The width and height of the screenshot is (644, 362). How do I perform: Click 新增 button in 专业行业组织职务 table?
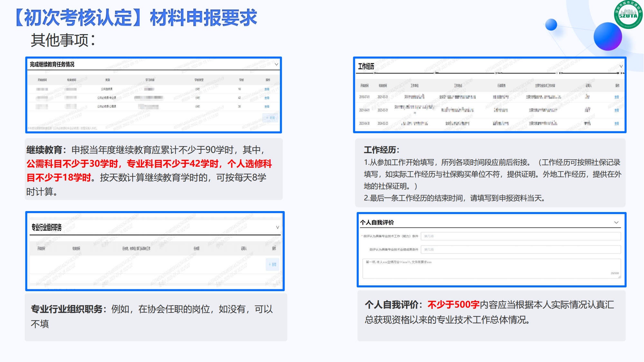click(x=272, y=265)
